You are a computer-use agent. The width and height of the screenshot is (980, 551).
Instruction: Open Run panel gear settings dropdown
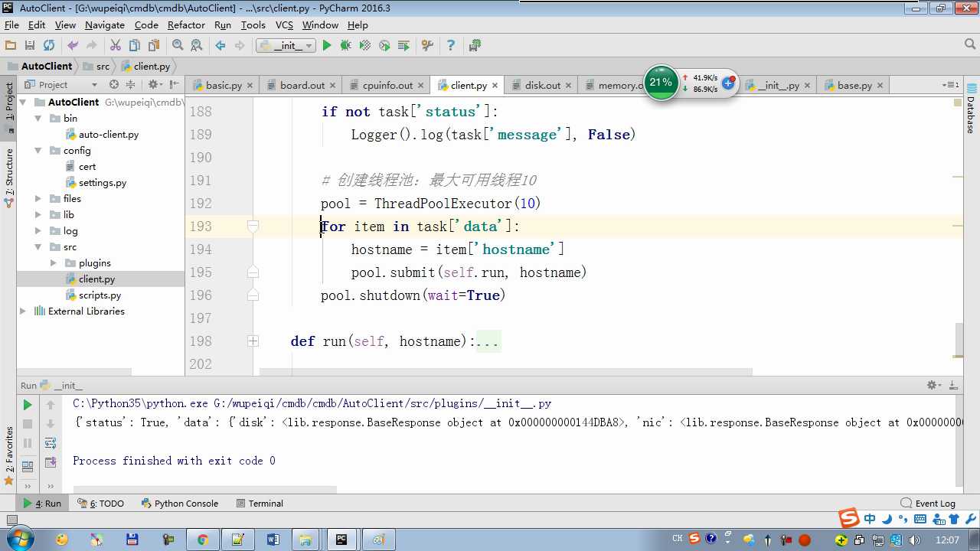tap(934, 386)
